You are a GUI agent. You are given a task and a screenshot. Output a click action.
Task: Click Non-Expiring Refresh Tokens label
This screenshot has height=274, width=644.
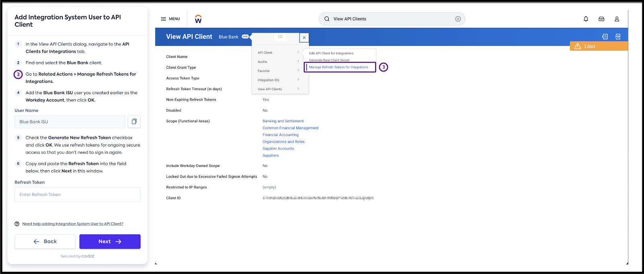pyautogui.click(x=191, y=100)
